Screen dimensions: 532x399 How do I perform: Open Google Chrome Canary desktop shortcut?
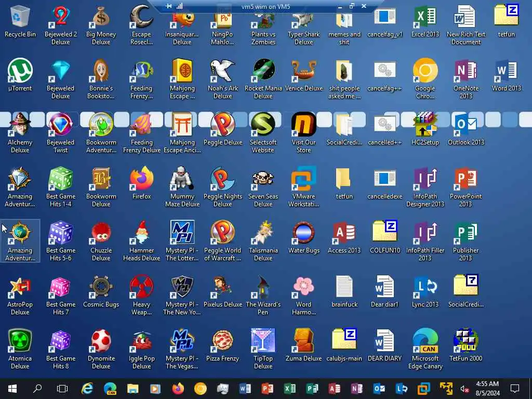pyautogui.click(x=425, y=79)
